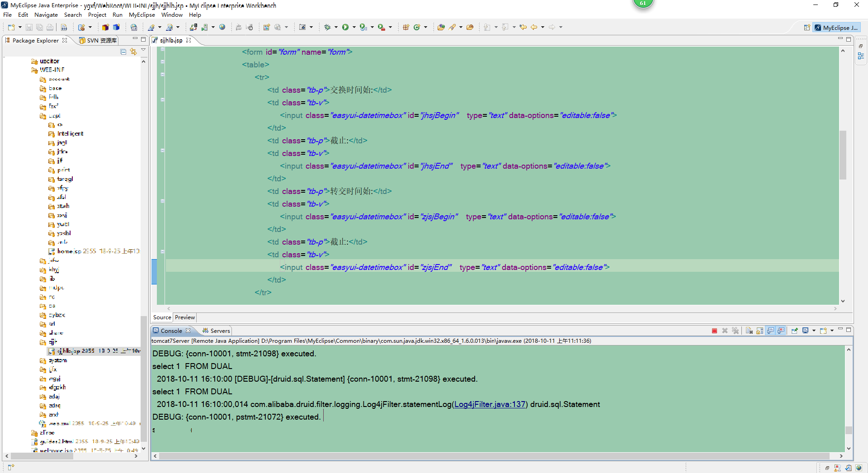Open the Window menu

172,15
